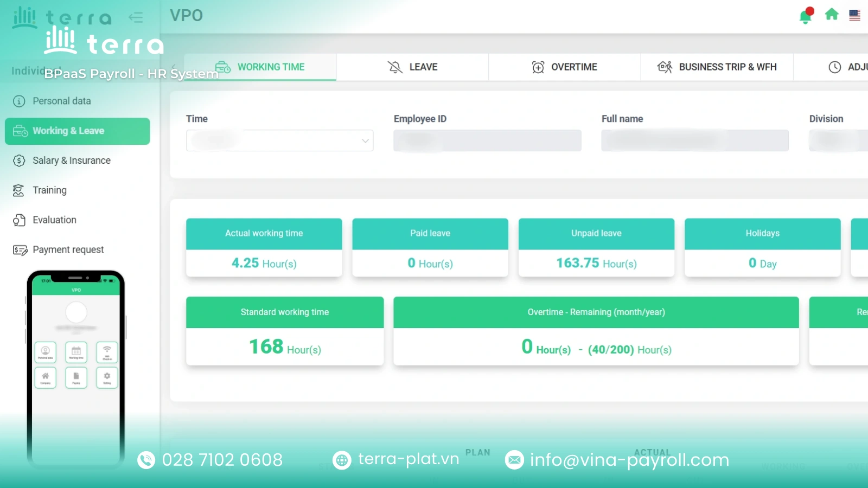Select Working & Leave menu item
The width and height of the screenshot is (868, 488).
(x=77, y=131)
